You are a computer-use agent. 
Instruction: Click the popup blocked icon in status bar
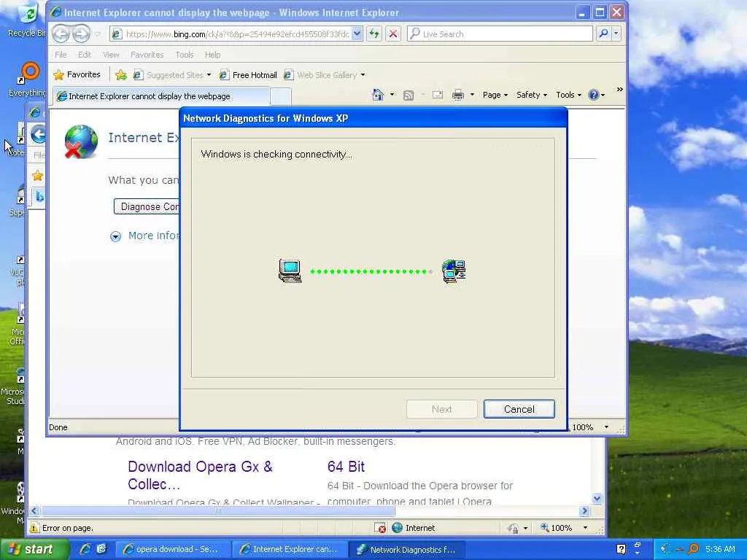click(380, 528)
